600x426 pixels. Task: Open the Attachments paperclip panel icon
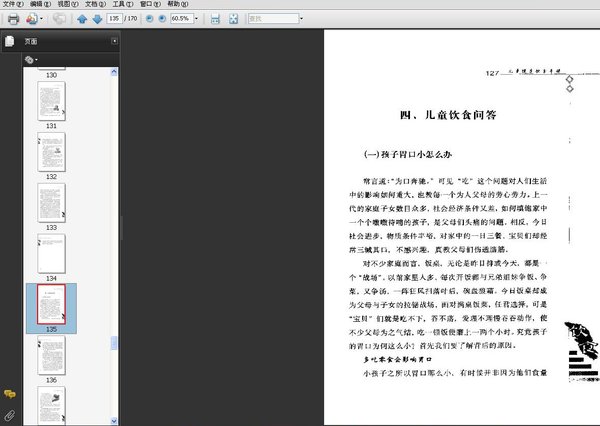point(10,415)
